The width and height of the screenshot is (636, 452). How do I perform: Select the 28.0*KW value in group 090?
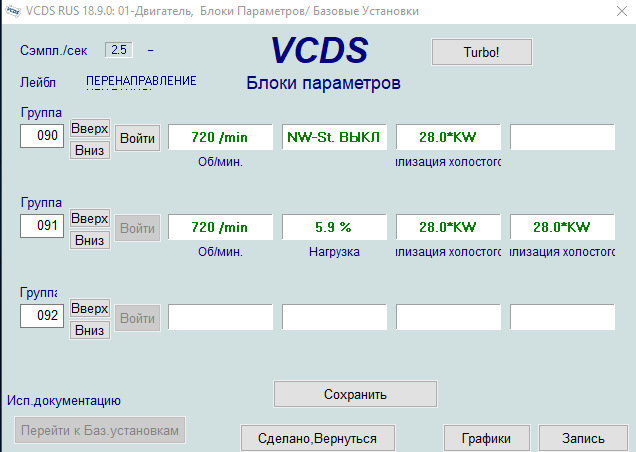coord(448,137)
